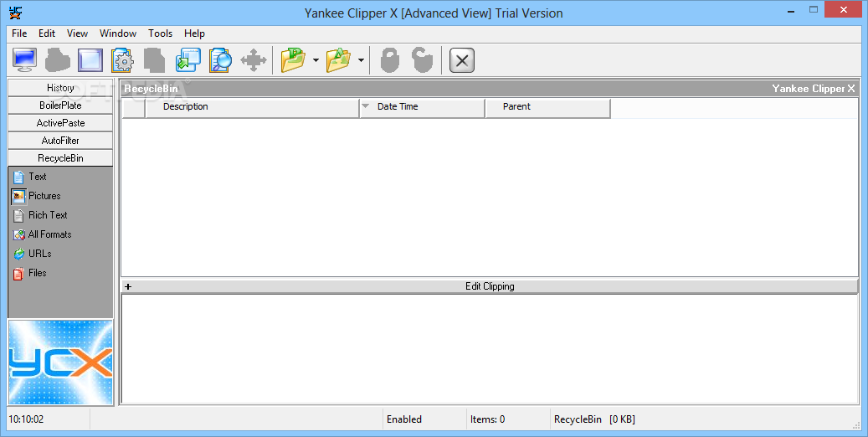Switch to the BoilerPlate section
The width and height of the screenshot is (868, 437).
(60, 105)
